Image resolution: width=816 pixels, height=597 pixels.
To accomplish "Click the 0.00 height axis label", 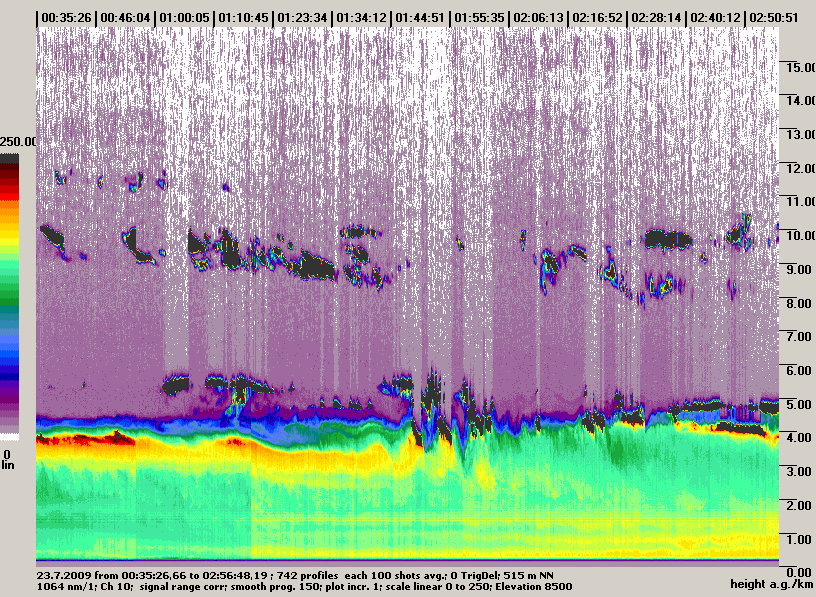I will pyautogui.click(x=801, y=573).
